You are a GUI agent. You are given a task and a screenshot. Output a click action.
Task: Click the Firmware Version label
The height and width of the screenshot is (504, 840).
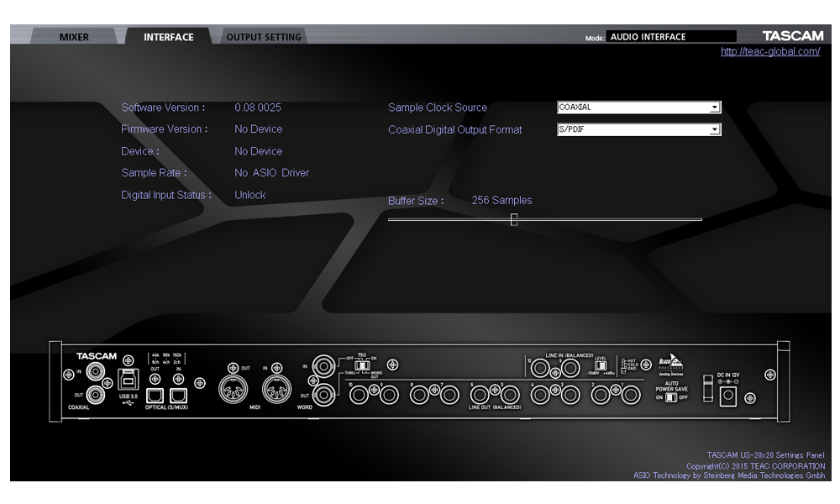pyautogui.click(x=164, y=129)
